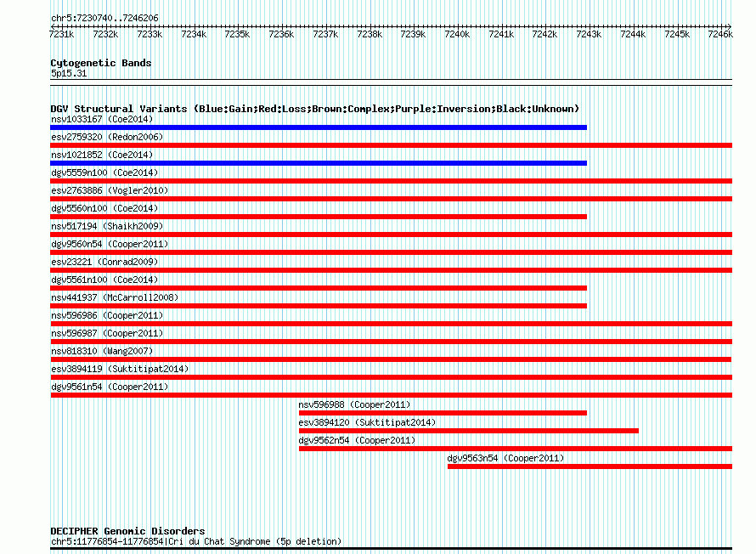
Task: Click the esv3894120 (Suktitipat2014) label
Action: click(x=367, y=422)
